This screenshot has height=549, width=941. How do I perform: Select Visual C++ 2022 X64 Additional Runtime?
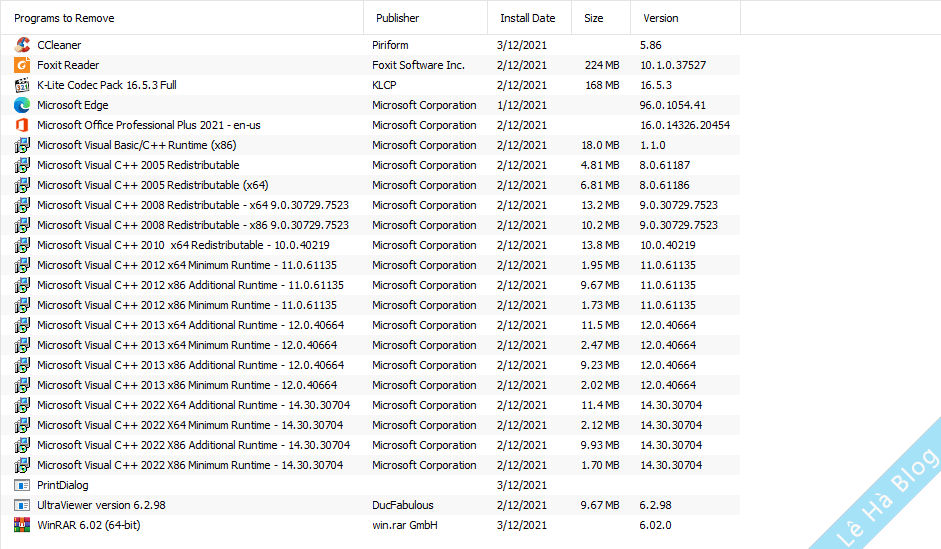[193, 405]
